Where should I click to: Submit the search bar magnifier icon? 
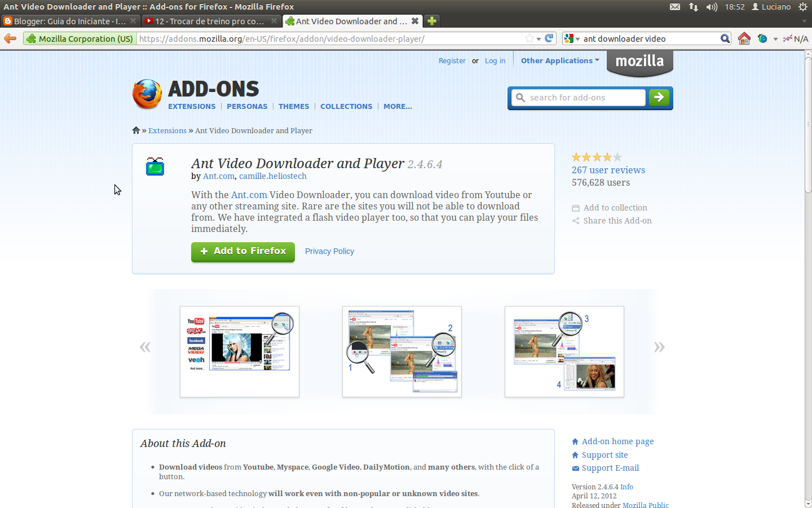pyautogui.click(x=725, y=38)
